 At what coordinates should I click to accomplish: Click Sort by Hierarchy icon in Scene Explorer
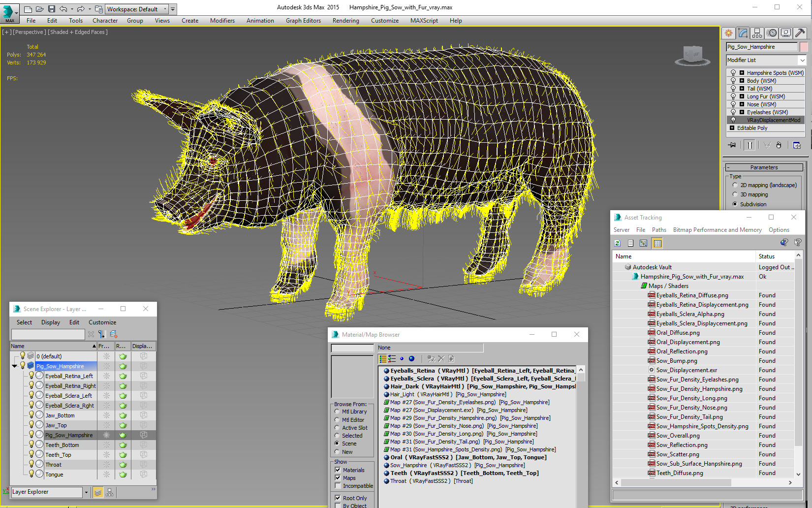[x=109, y=492]
